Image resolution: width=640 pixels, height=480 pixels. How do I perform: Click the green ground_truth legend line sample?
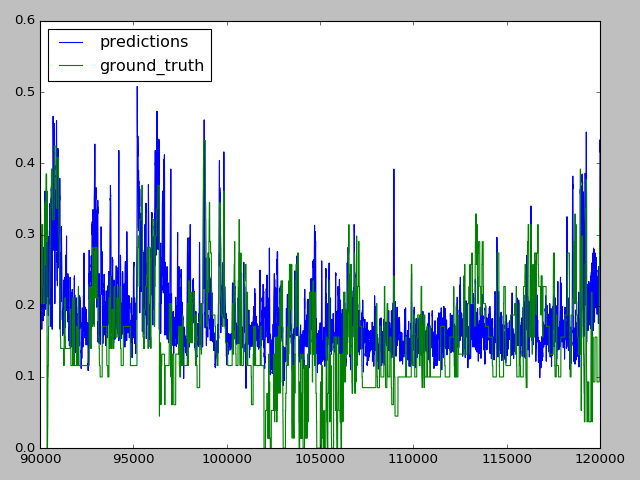click(x=71, y=66)
